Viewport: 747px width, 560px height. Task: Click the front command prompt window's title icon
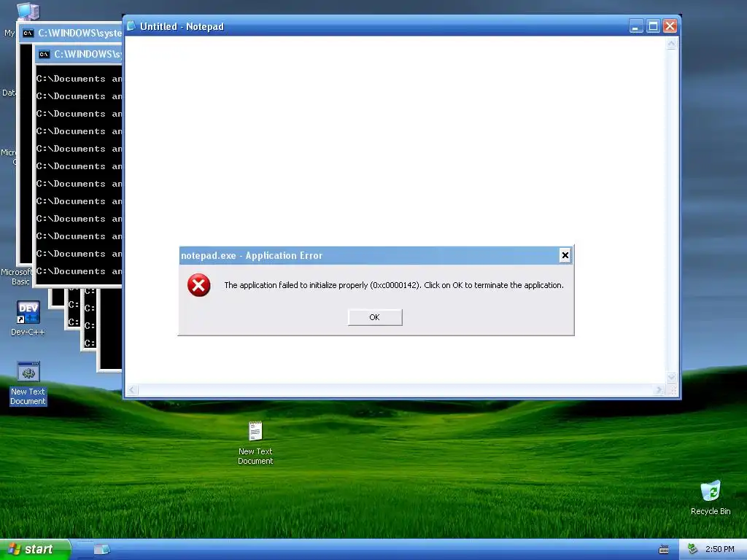pos(44,54)
